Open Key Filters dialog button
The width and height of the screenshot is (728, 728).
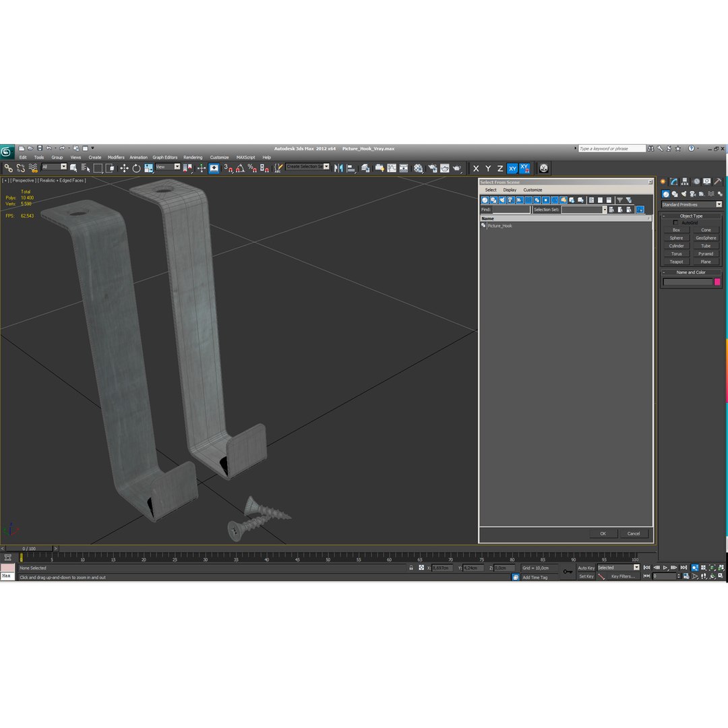pyautogui.click(x=623, y=576)
